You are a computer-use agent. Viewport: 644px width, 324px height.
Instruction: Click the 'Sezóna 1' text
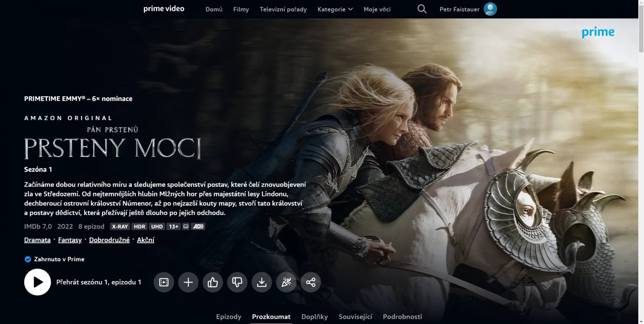pos(38,169)
